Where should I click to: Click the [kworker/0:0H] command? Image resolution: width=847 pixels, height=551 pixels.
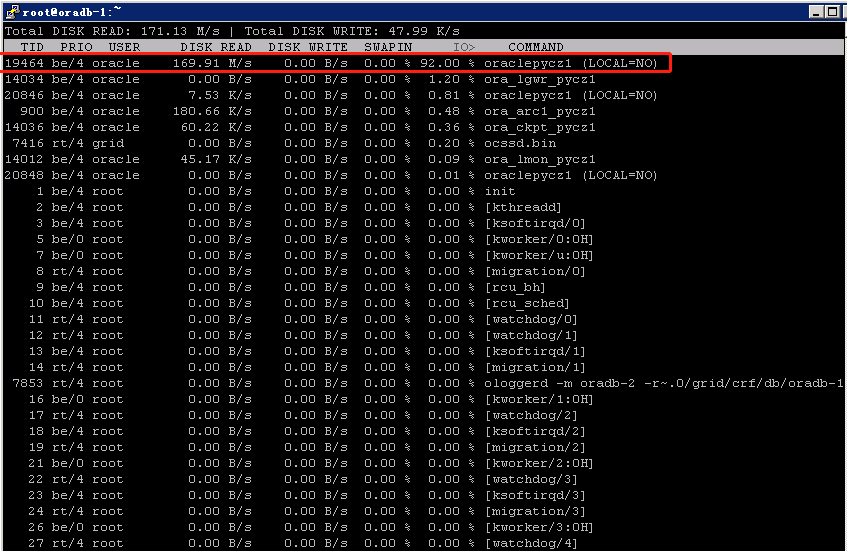tap(540, 239)
